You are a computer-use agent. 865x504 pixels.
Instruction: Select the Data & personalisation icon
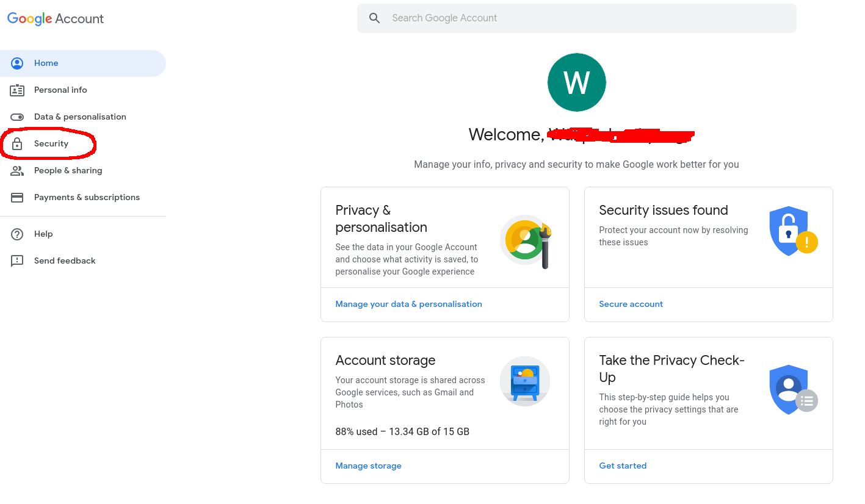pyautogui.click(x=17, y=117)
